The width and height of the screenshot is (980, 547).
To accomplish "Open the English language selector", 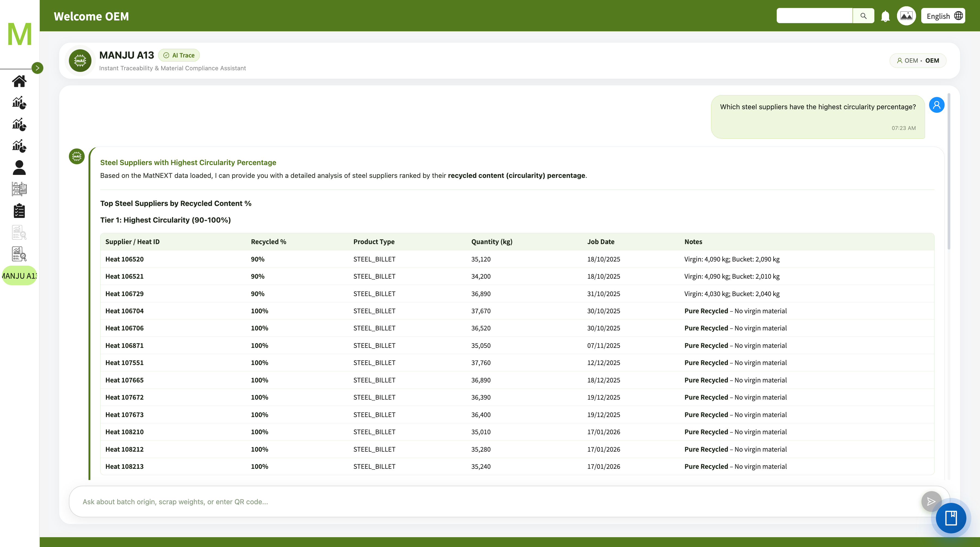I will pos(943,16).
